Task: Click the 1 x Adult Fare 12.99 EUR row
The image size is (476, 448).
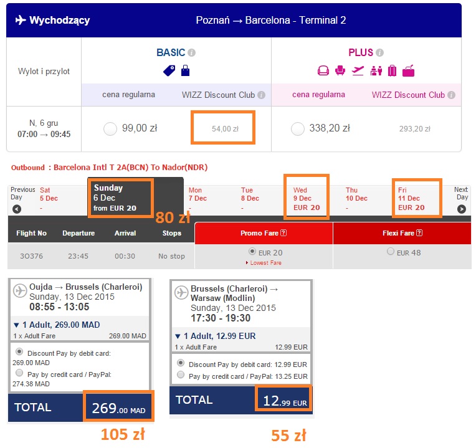Action: 241,347
